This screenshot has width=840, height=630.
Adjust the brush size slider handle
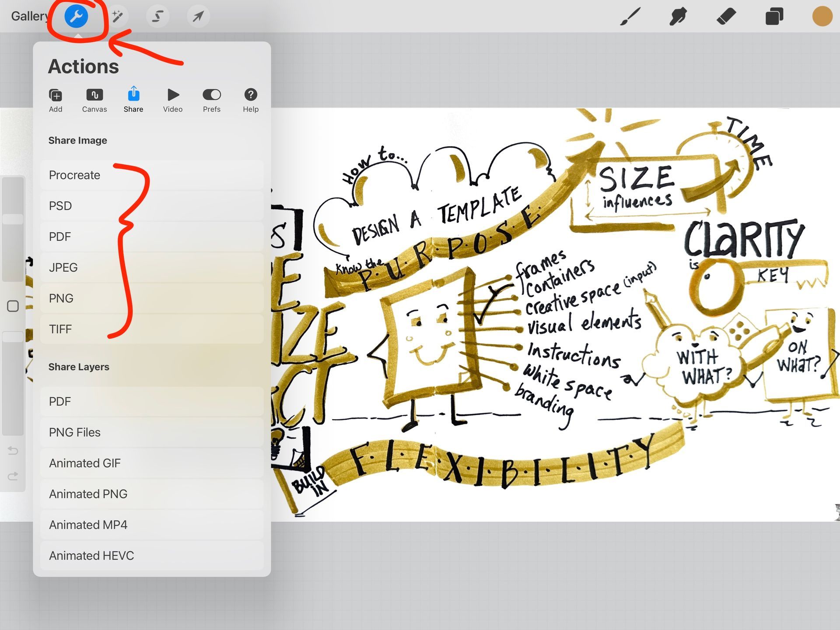tap(13, 219)
